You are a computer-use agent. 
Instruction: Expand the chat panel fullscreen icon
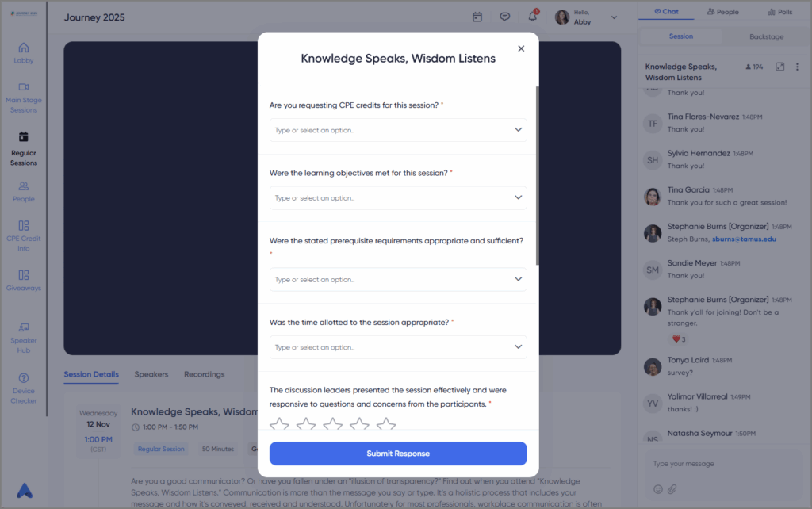tap(780, 67)
